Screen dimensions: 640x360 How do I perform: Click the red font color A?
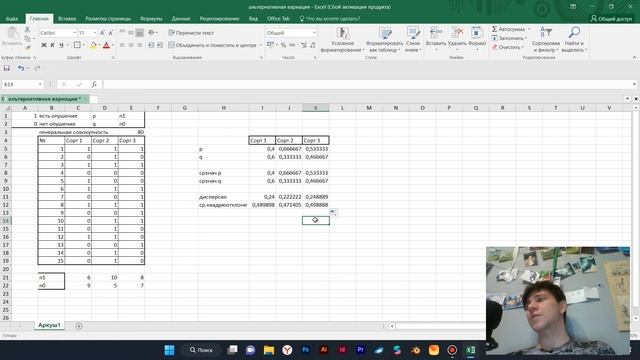(106, 45)
